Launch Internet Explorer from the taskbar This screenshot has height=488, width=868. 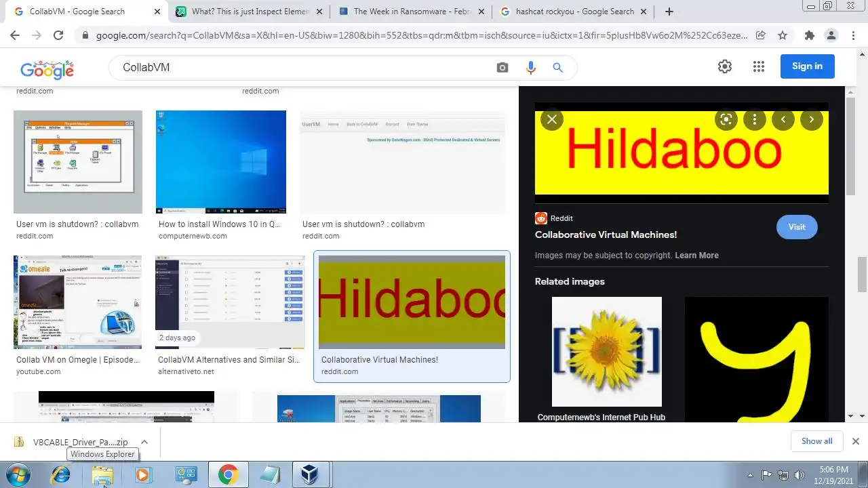(60, 474)
